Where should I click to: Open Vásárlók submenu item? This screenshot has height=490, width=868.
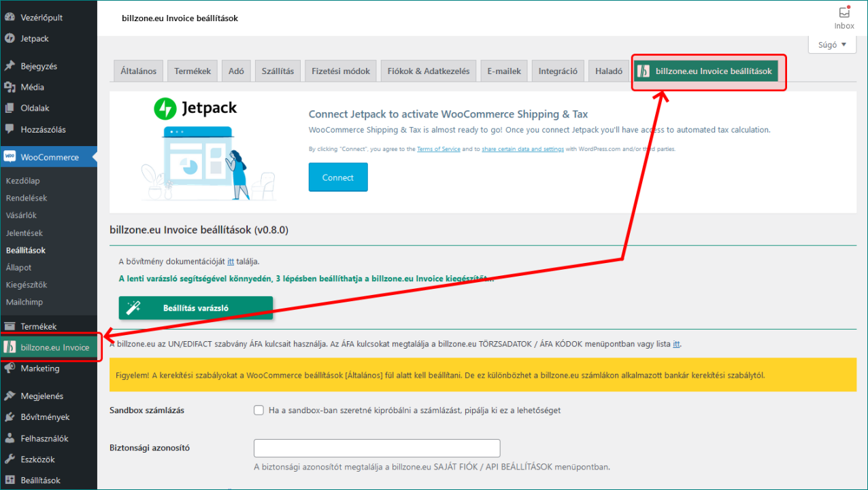(x=21, y=215)
